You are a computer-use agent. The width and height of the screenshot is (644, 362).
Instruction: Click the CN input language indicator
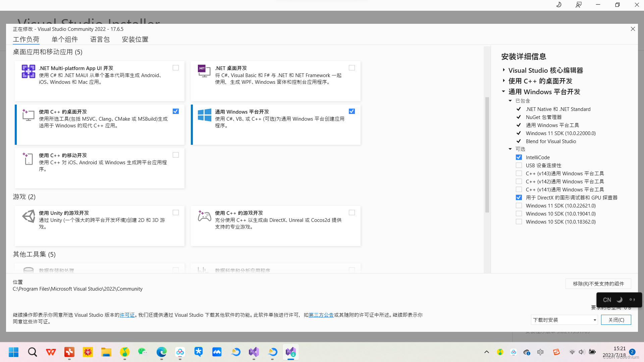tap(607, 300)
